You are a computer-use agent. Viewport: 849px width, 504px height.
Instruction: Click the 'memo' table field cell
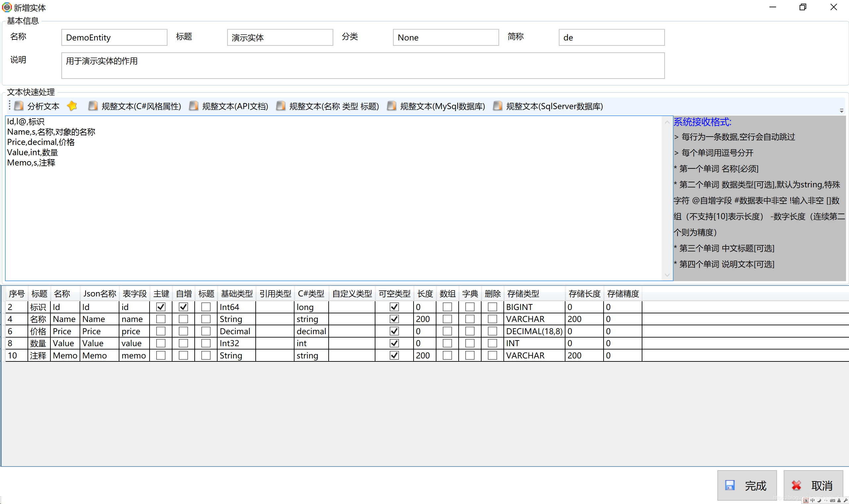click(x=134, y=355)
